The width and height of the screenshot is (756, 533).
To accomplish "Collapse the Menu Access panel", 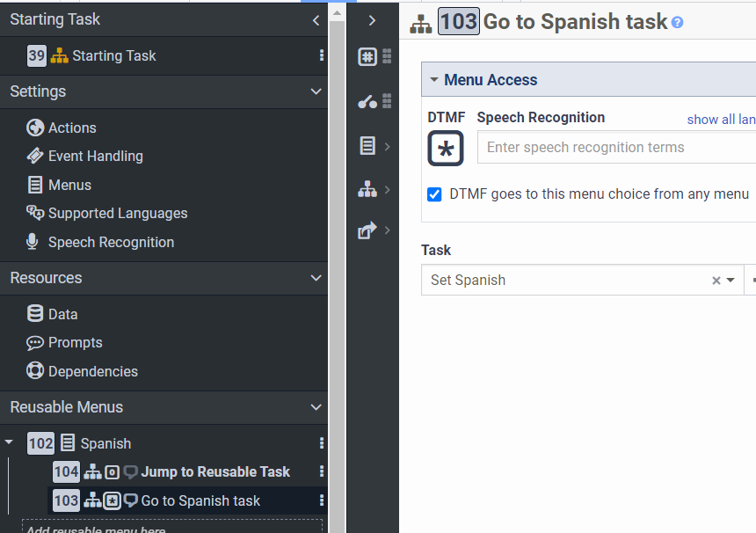I will tap(433, 80).
